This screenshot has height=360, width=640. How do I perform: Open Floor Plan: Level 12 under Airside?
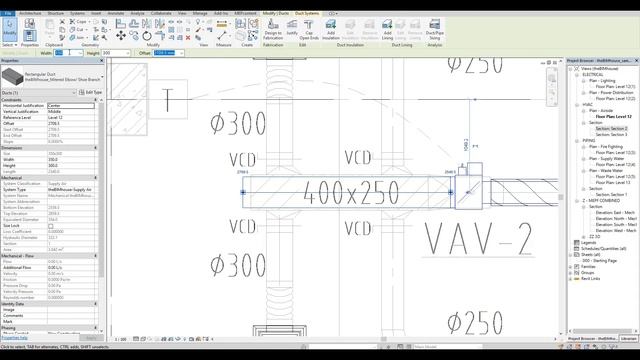[613, 117]
